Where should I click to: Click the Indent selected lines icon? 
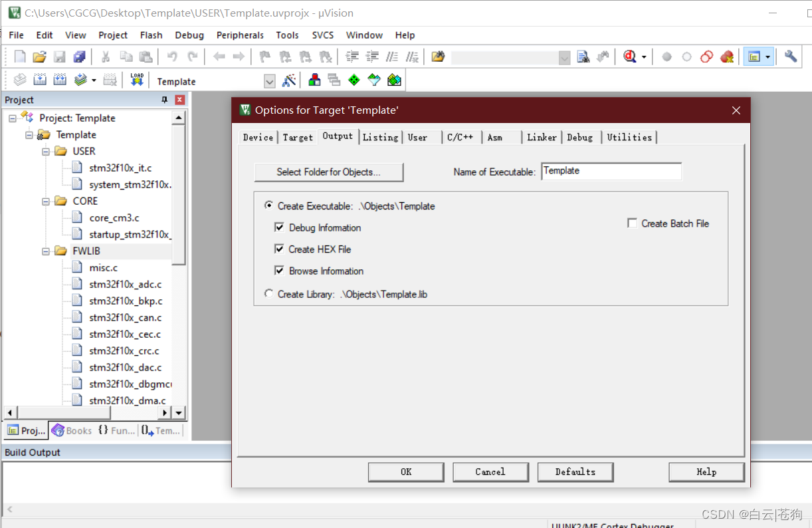pyautogui.click(x=352, y=57)
